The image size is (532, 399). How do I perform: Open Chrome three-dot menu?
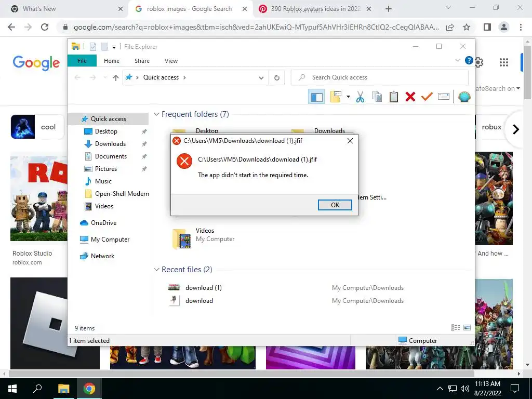(x=521, y=27)
